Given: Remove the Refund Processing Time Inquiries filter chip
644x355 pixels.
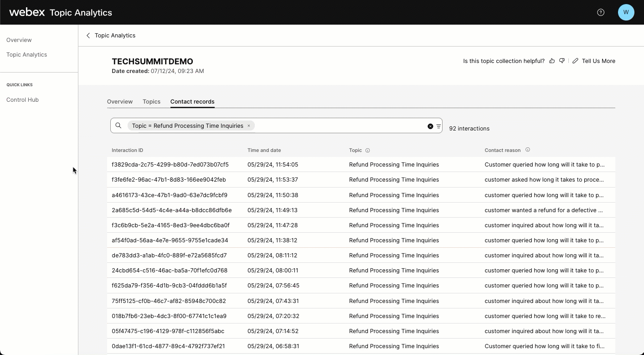Looking at the screenshot, I should tap(248, 125).
